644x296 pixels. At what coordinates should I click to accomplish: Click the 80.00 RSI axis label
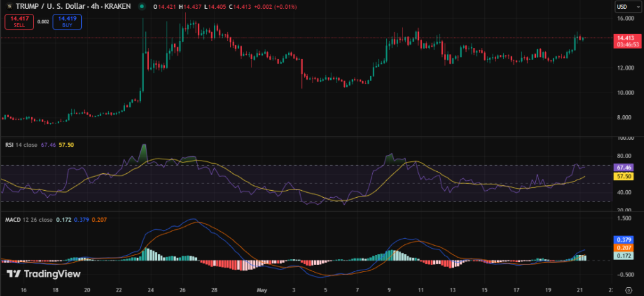coord(625,156)
